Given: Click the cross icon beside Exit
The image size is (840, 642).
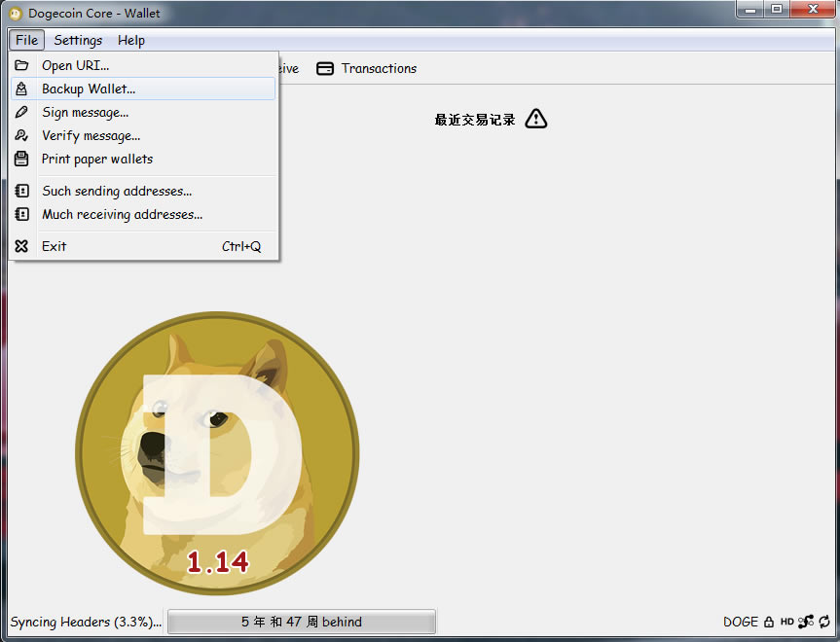Looking at the screenshot, I should click(21, 246).
